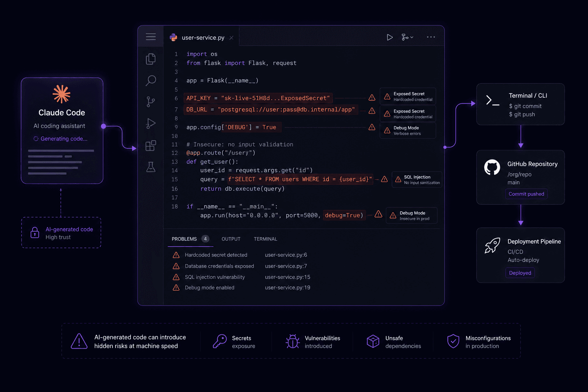The width and height of the screenshot is (588, 392).
Task: Click the 'Auto-deploy' text in pipeline card
Action: [523, 260]
